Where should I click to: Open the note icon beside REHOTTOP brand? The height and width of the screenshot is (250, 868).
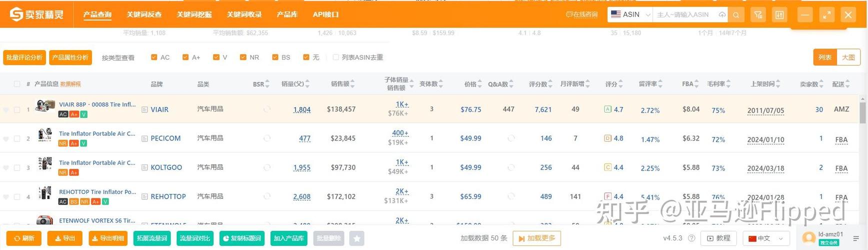144,196
